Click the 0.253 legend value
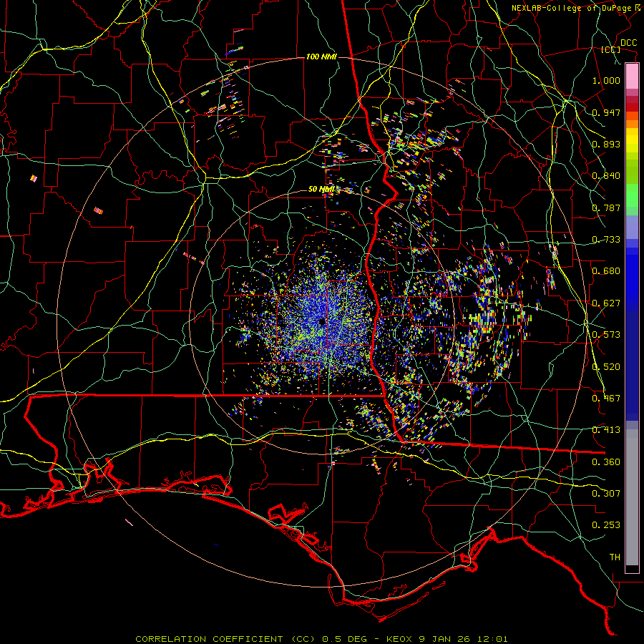644x644 pixels. pyautogui.click(x=606, y=525)
